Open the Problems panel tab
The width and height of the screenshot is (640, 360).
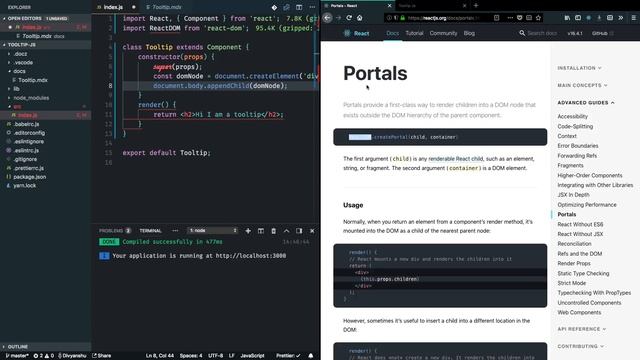[115, 231]
